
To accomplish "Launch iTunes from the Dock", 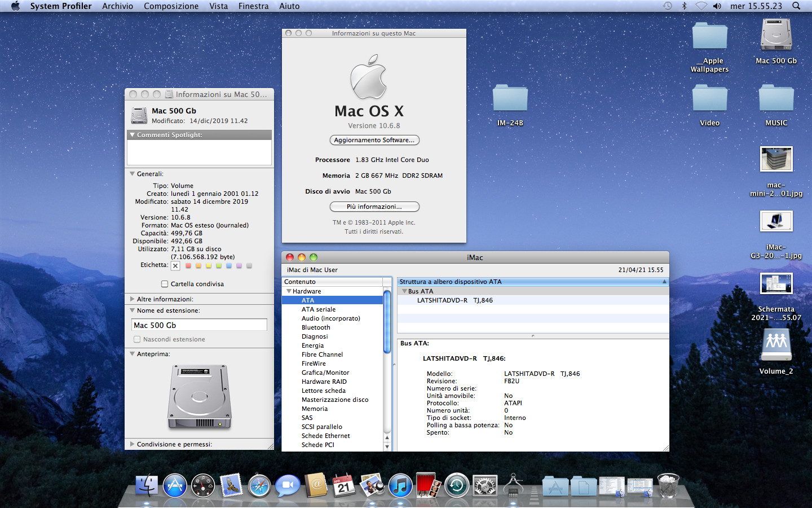I will pos(400,485).
